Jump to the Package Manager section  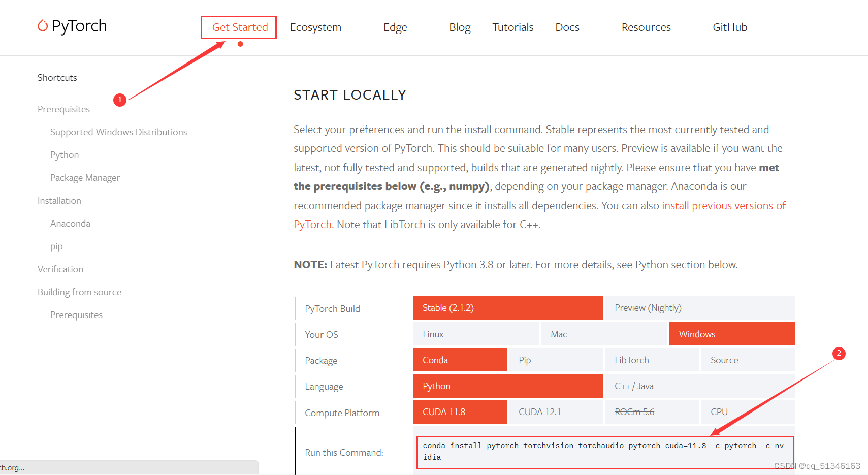(85, 178)
